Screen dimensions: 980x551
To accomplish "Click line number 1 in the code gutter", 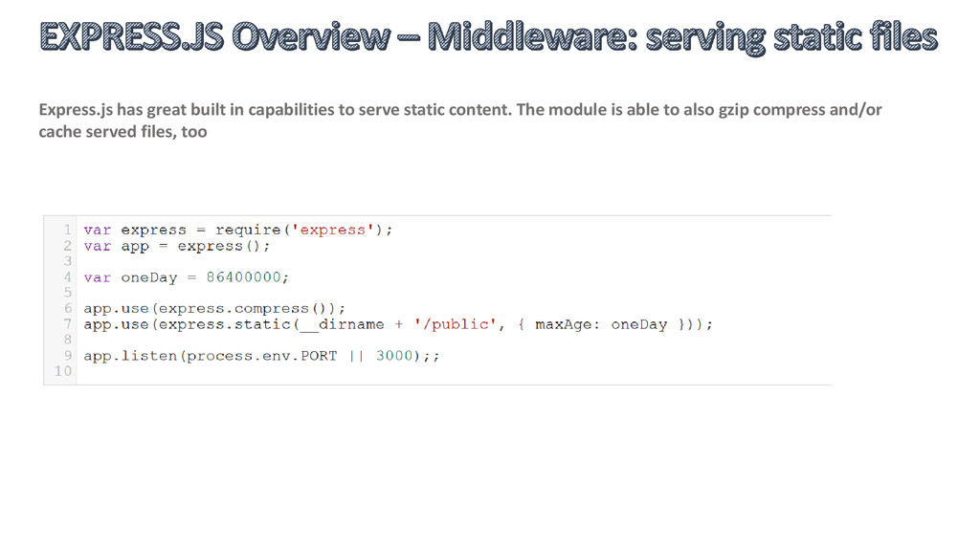I will pyautogui.click(x=68, y=230).
